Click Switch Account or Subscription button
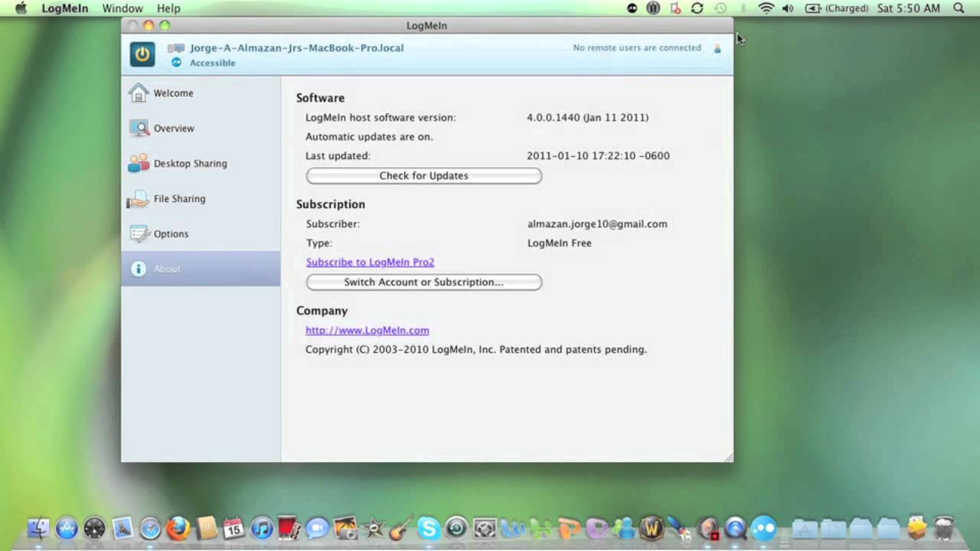The image size is (980, 551). point(424,282)
